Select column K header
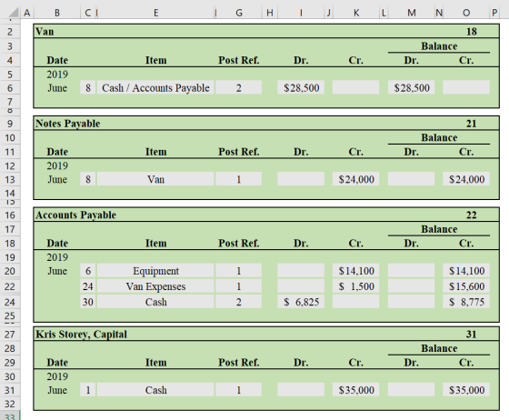The width and height of the screenshot is (509, 420). 356,13
